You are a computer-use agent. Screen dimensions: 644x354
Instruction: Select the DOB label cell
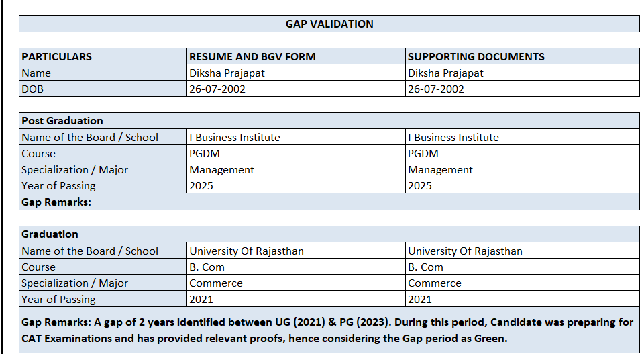coord(34,89)
